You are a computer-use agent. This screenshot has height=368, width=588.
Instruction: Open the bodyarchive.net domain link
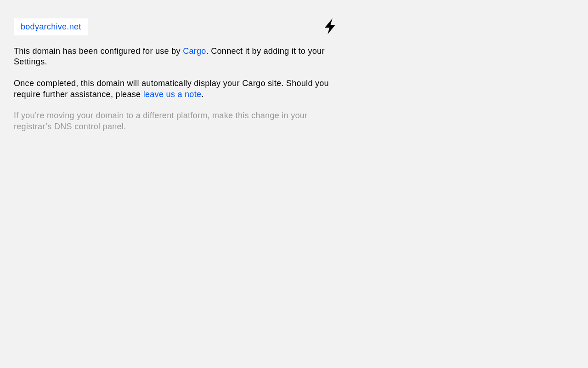click(x=51, y=27)
